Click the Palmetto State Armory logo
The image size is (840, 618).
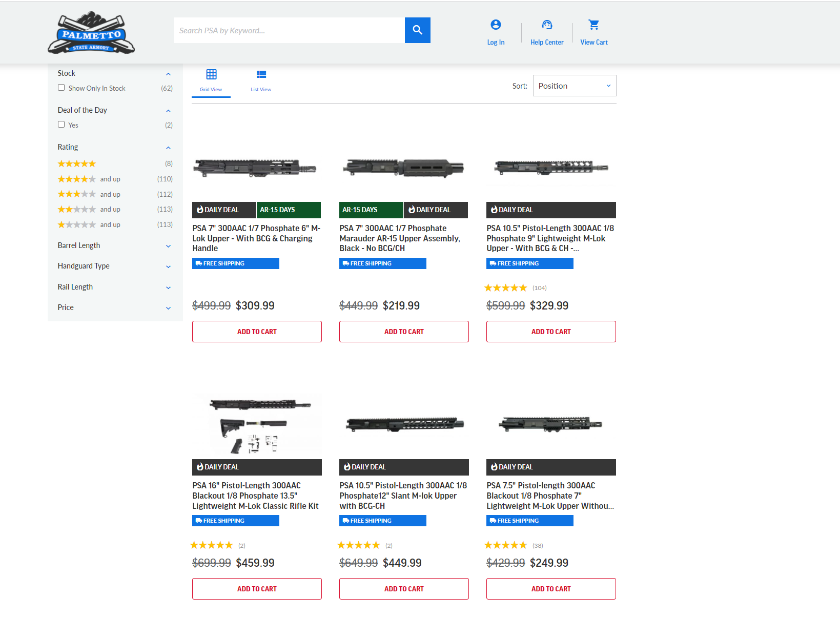point(91,33)
